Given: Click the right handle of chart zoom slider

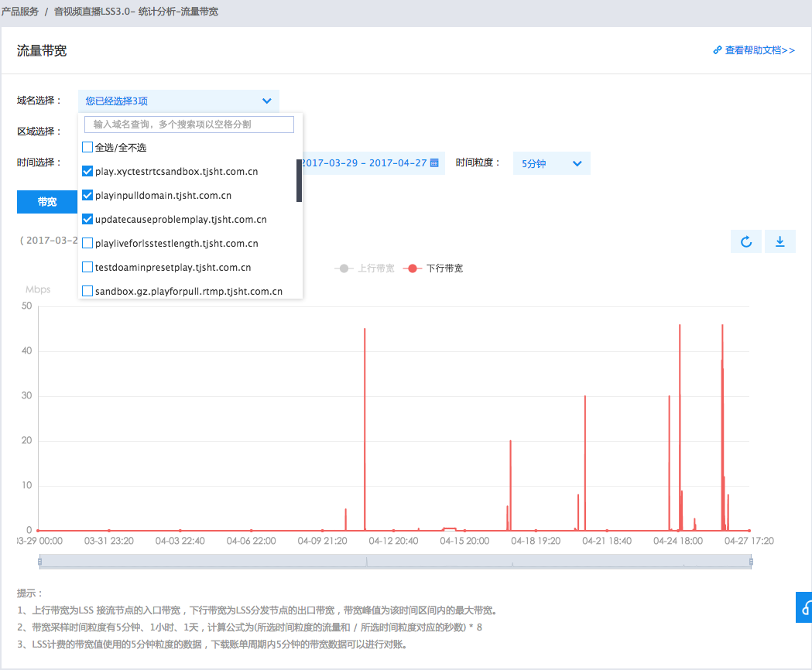Looking at the screenshot, I should (751, 561).
